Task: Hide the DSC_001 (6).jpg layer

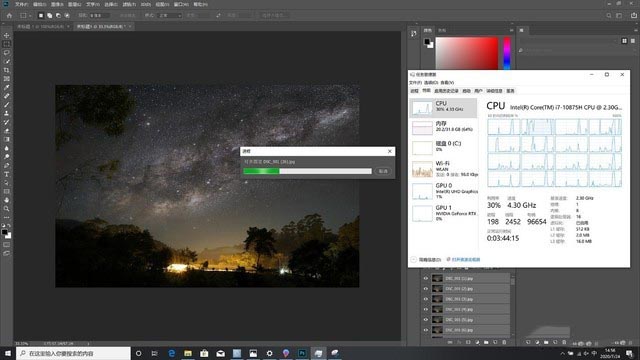Action: coord(426,330)
